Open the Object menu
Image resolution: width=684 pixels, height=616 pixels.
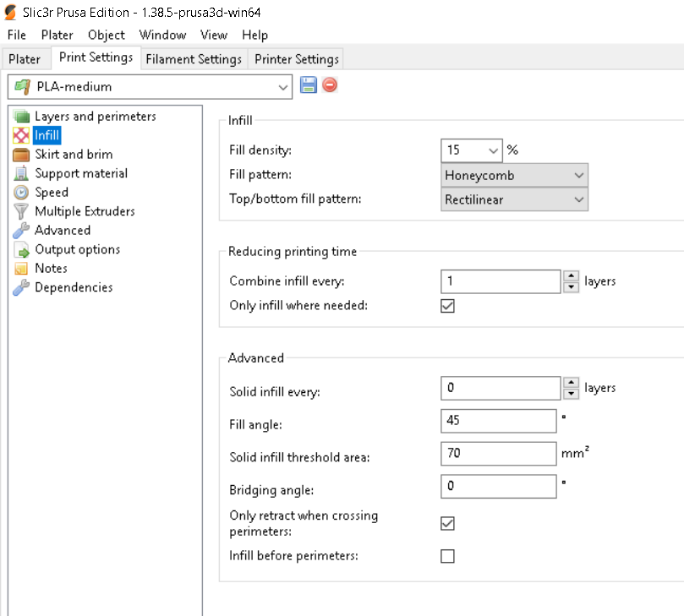(107, 35)
